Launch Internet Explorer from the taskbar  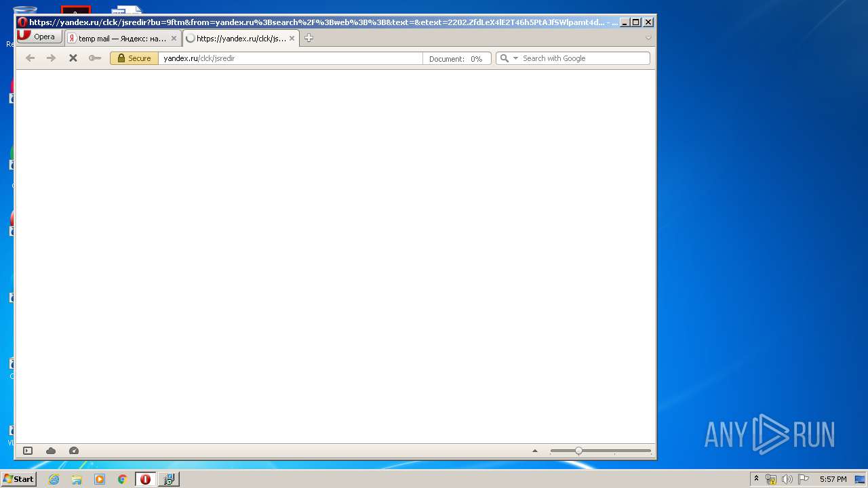[54, 479]
